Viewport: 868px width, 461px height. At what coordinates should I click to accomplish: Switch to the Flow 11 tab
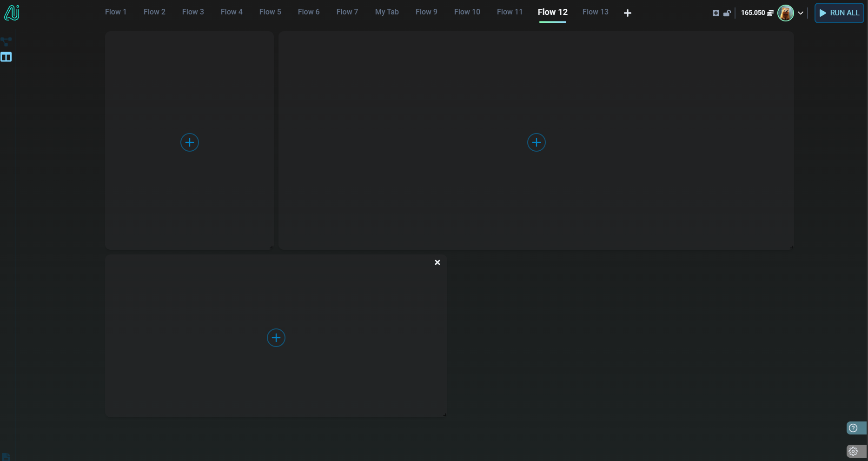(x=510, y=12)
